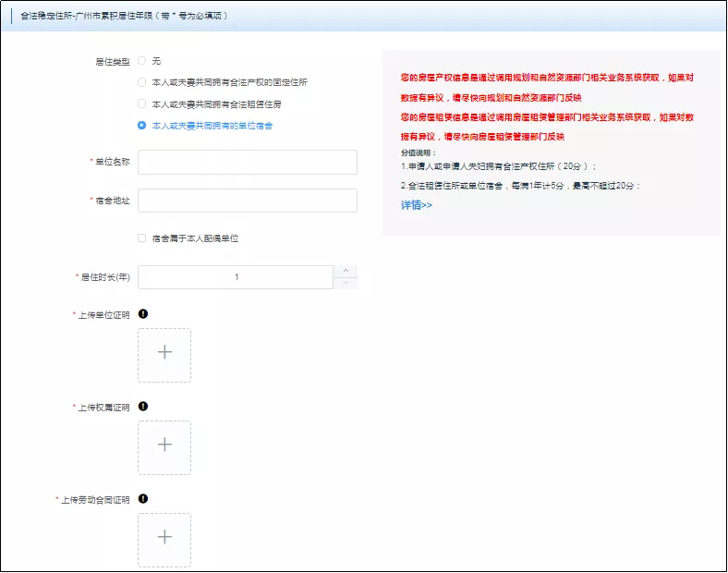Click plus box to upload 劳动合同证明

tap(164, 540)
